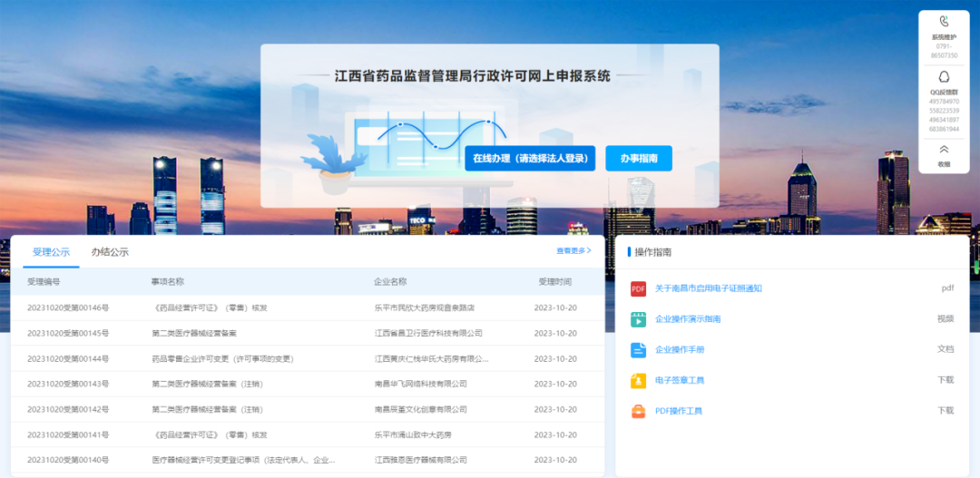980x478 pixels.
Task: Click the 江西省药品监督管理局行政许可网上申报系统 title
Action: point(473,76)
